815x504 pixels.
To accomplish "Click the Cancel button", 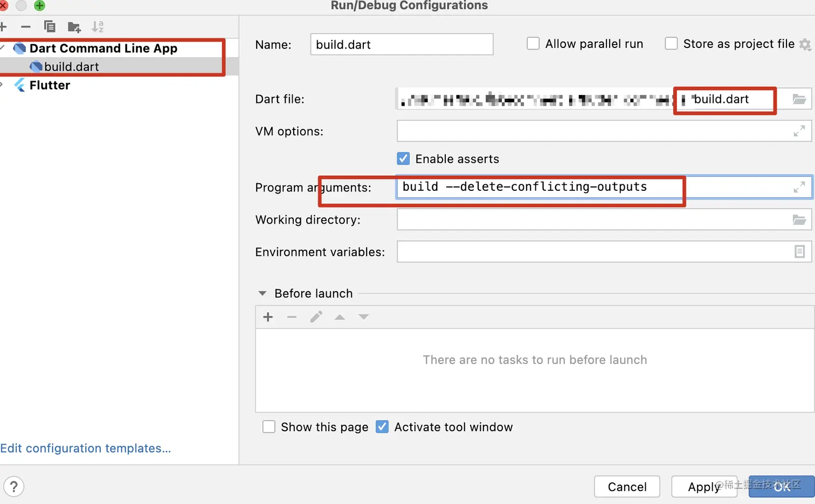I will pyautogui.click(x=627, y=487).
